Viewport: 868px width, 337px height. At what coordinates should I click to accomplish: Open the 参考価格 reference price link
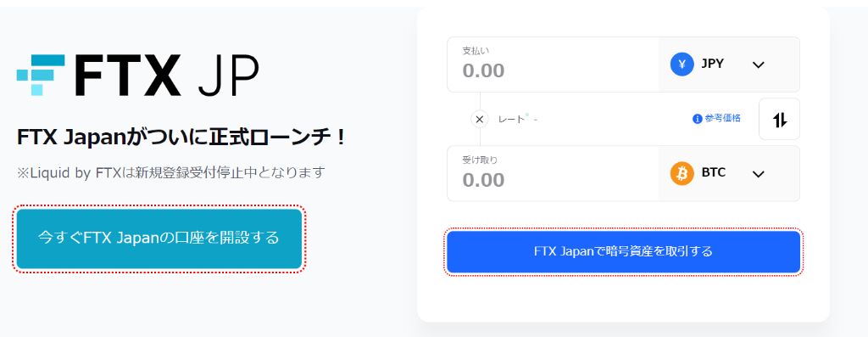click(722, 119)
